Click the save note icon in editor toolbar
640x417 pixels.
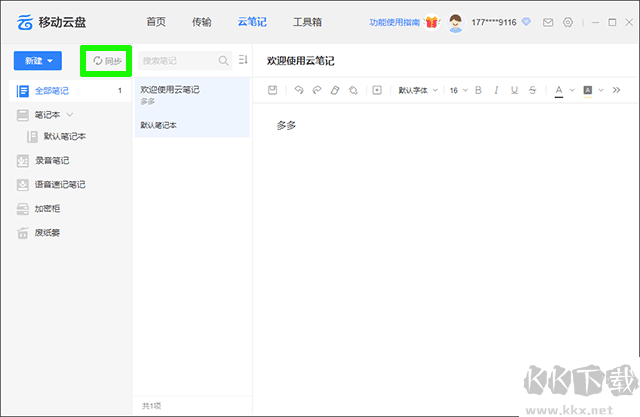click(x=273, y=90)
